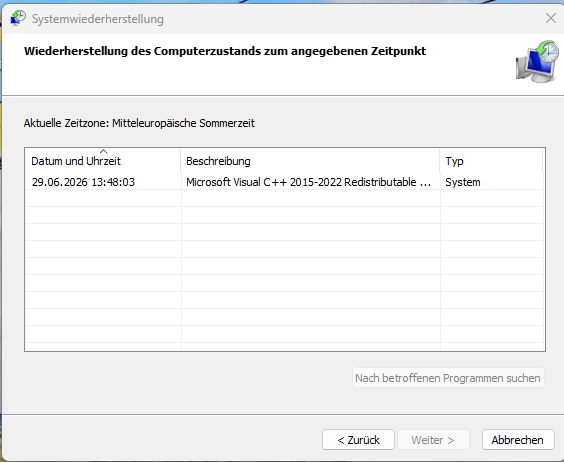Click the system restore computer clock image
Image resolution: width=564 pixels, height=463 pixels.
point(537,62)
